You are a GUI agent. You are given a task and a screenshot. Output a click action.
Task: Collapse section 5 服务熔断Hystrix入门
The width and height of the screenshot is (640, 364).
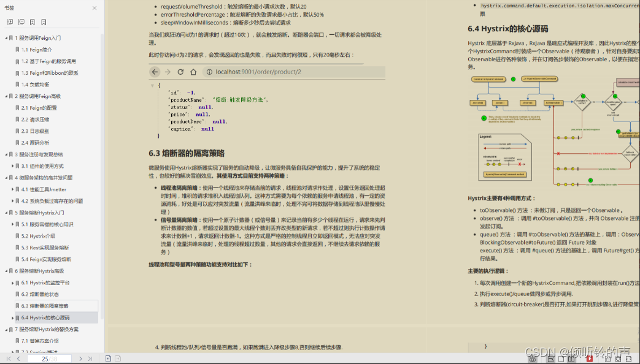(x=6, y=213)
